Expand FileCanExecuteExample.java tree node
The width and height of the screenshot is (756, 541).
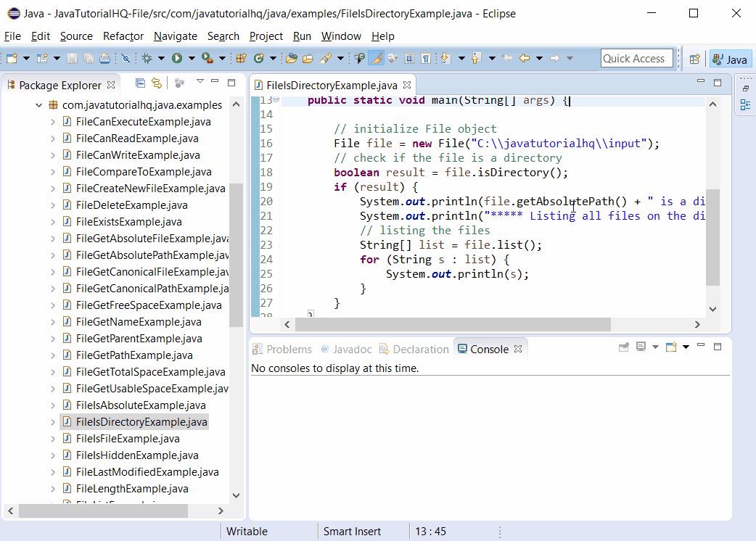53,122
